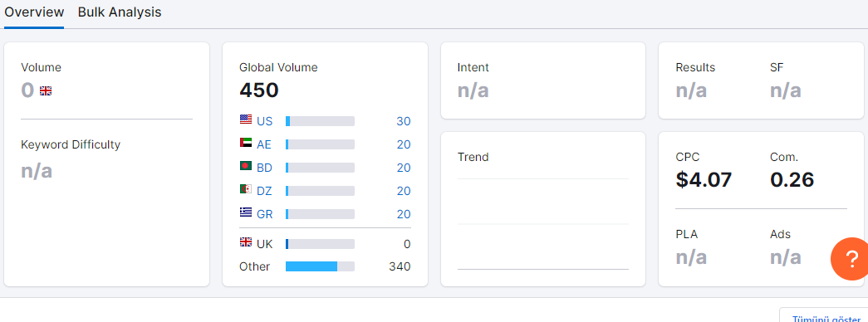Click the BD row volume value 20
Screen dimensions: 868x322
coord(404,168)
